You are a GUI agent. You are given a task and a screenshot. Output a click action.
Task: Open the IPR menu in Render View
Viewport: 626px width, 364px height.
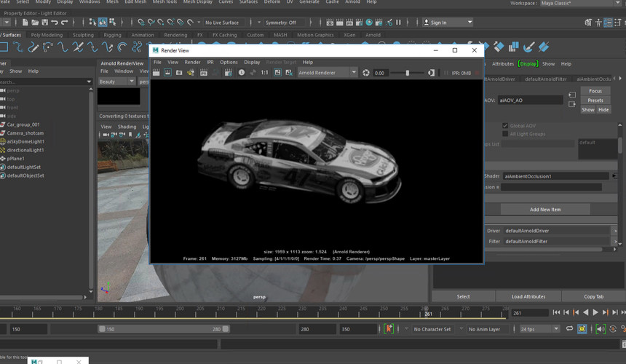(210, 62)
